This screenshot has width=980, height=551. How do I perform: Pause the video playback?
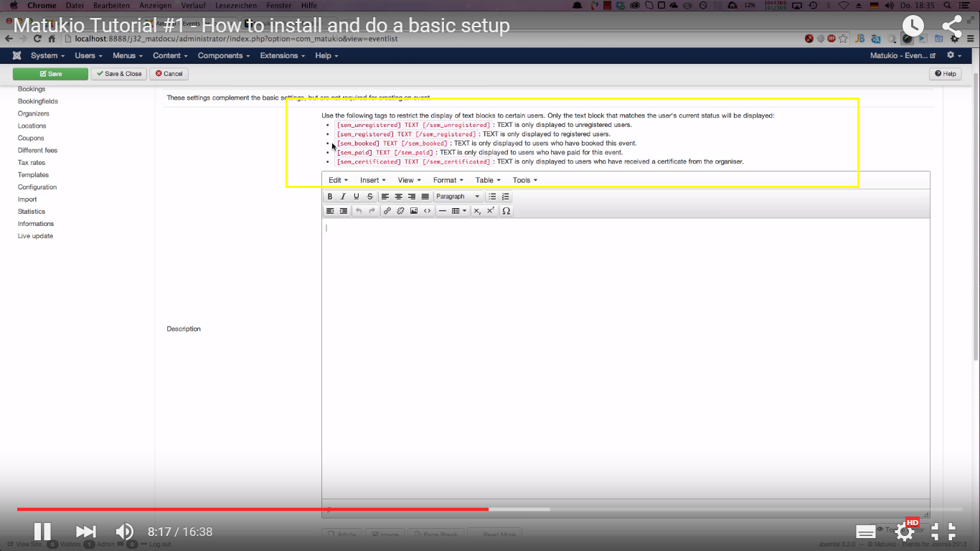42,532
